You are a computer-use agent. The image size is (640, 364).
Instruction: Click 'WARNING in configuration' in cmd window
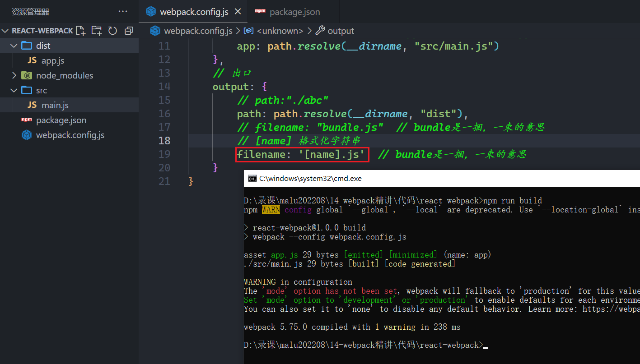pyautogui.click(x=298, y=282)
